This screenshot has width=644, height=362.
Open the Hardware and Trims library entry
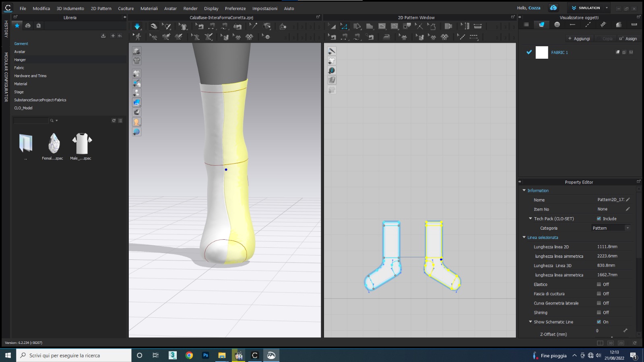30,76
